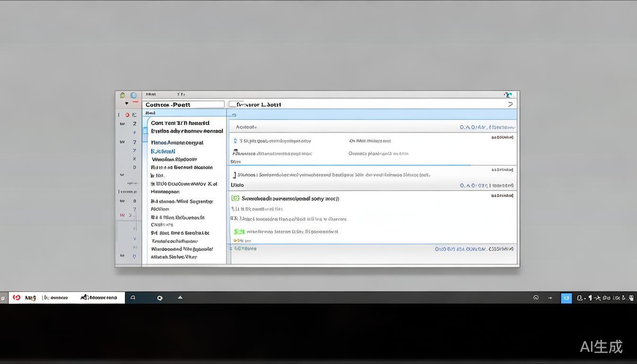Expand the chevron at the right of the search bar
The width and height of the screenshot is (637, 364).
pos(510,104)
